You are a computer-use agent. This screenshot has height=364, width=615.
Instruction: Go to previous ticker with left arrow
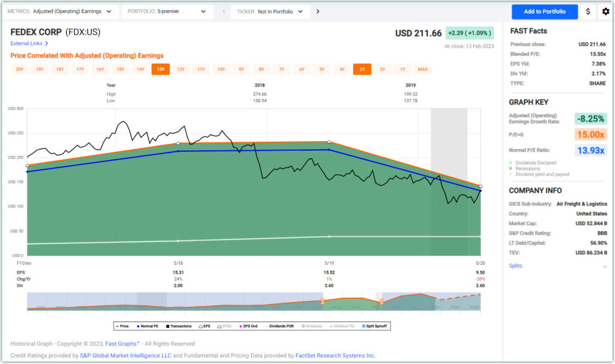(x=223, y=11)
